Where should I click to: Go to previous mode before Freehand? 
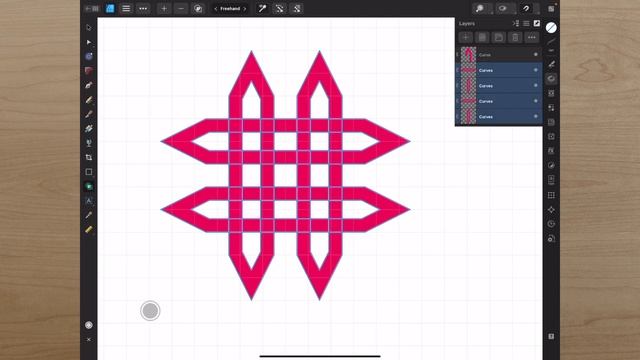click(216, 9)
